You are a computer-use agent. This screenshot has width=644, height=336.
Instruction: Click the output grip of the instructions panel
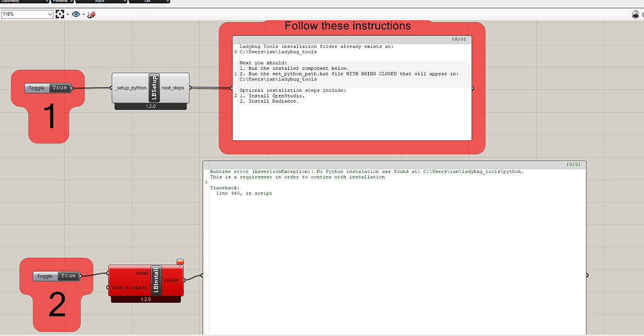pyautogui.click(x=472, y=88)
